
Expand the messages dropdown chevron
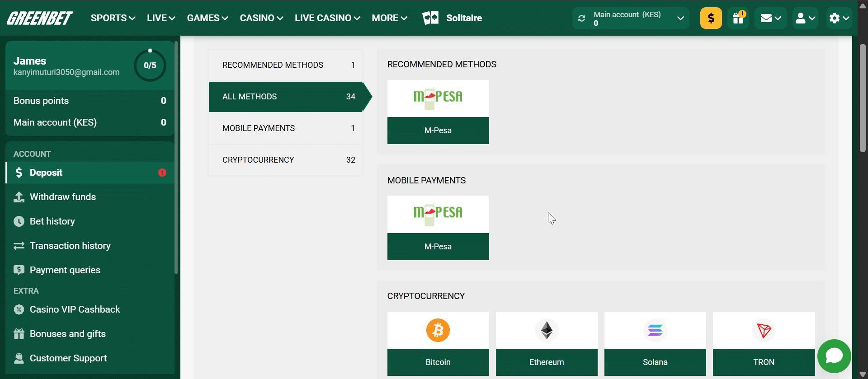[x=778, y=19]
